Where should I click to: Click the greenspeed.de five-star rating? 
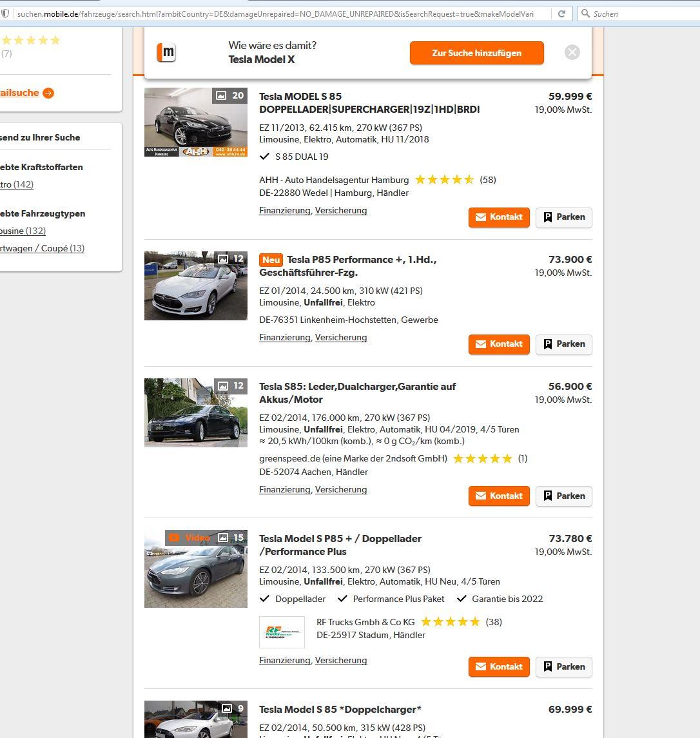point(482,458)
